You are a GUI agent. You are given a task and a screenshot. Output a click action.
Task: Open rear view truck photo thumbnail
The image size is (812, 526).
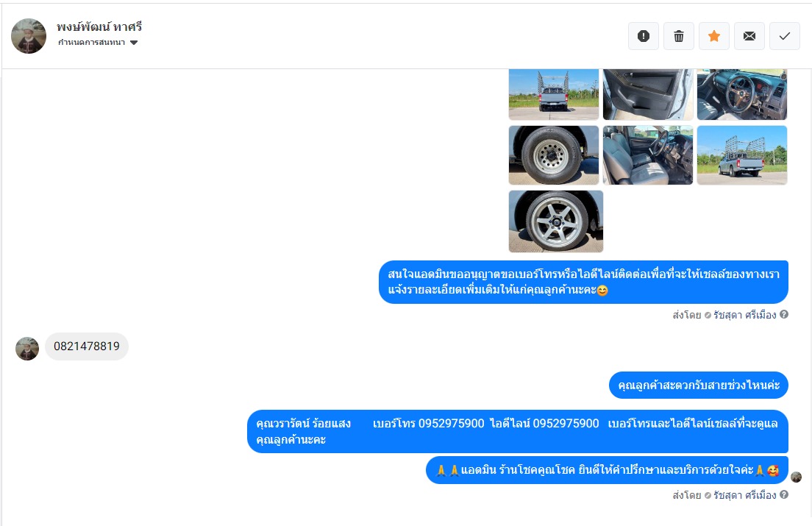554,94
